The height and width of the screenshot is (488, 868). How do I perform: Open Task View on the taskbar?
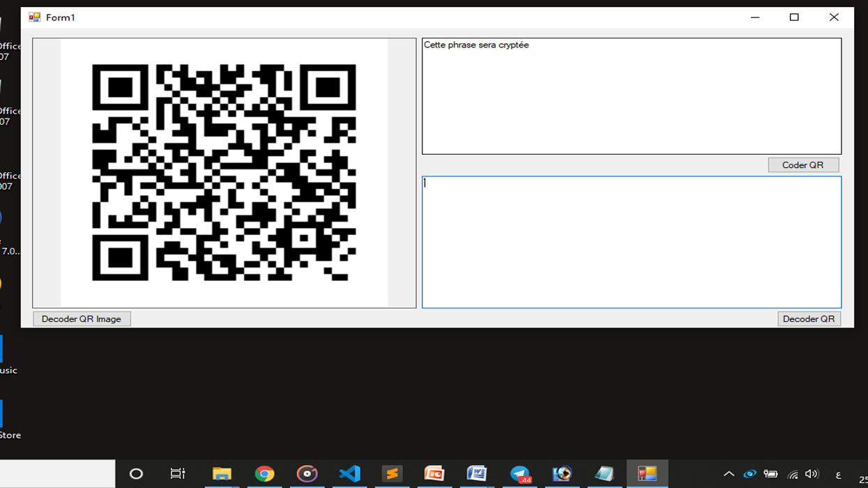(178, 474)
